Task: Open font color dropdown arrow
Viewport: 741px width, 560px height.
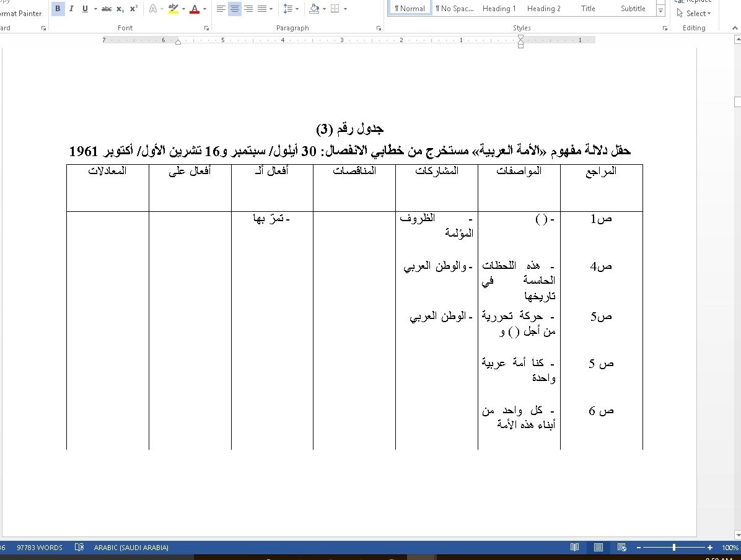Action: [204, 9]
